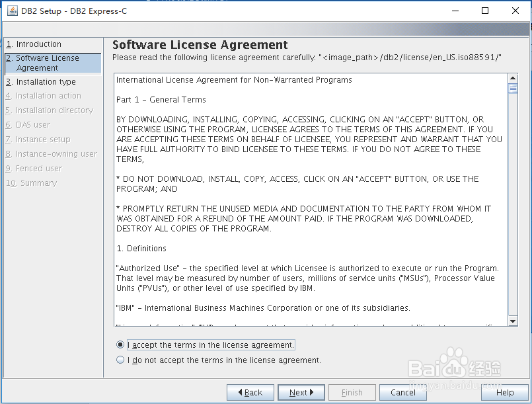
Task: Go to the Introduction step
Action: point(34,44)
